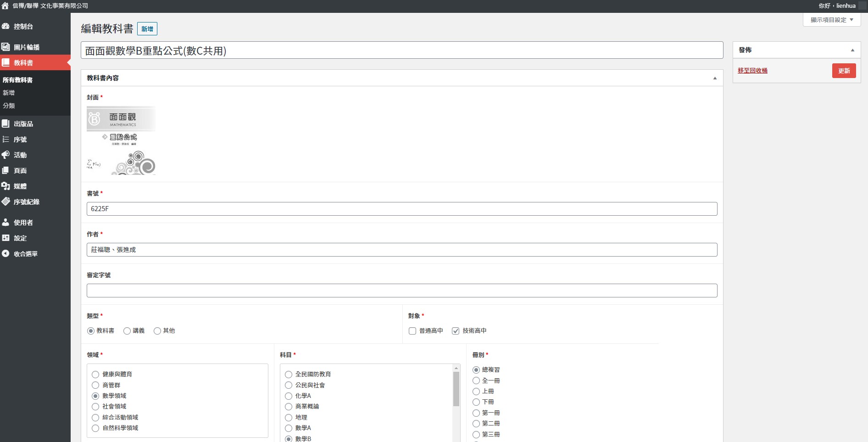This screenshot has width=868, height=442.
Task: Select 社會領域 radio button
Action: [x=95, y=407]
